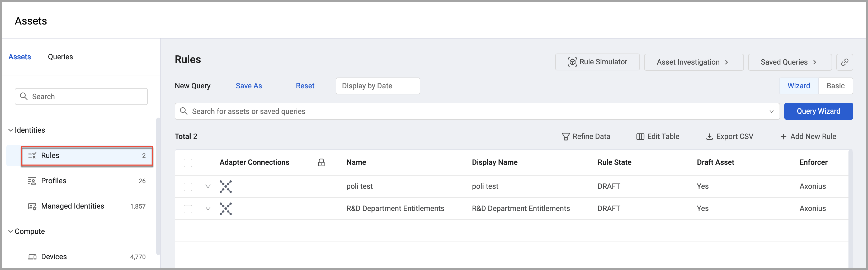Switch to the Queries tab
The width and height of the screenshot is (868, 270).
tap(60, 57)
